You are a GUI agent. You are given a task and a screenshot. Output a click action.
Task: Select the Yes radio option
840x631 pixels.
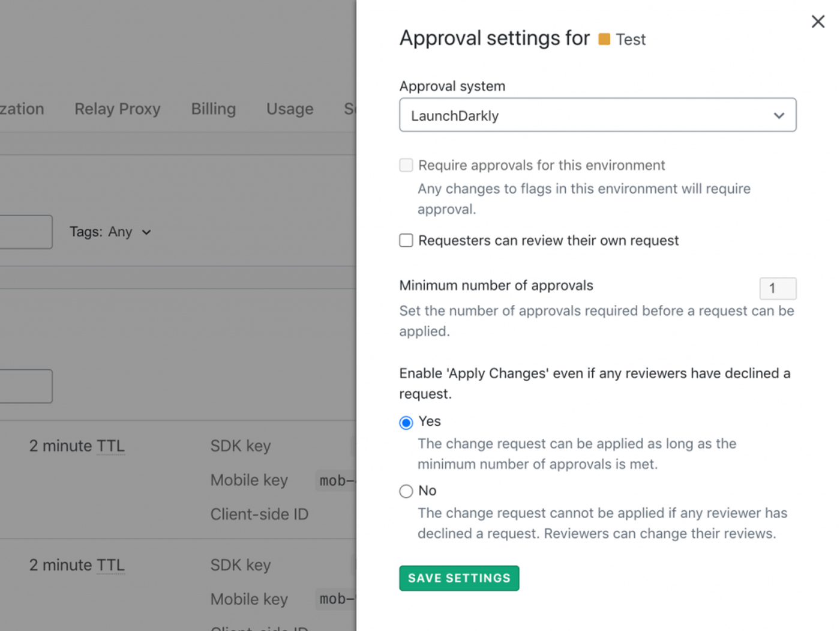pyautogui.click(x=406, y=423)
